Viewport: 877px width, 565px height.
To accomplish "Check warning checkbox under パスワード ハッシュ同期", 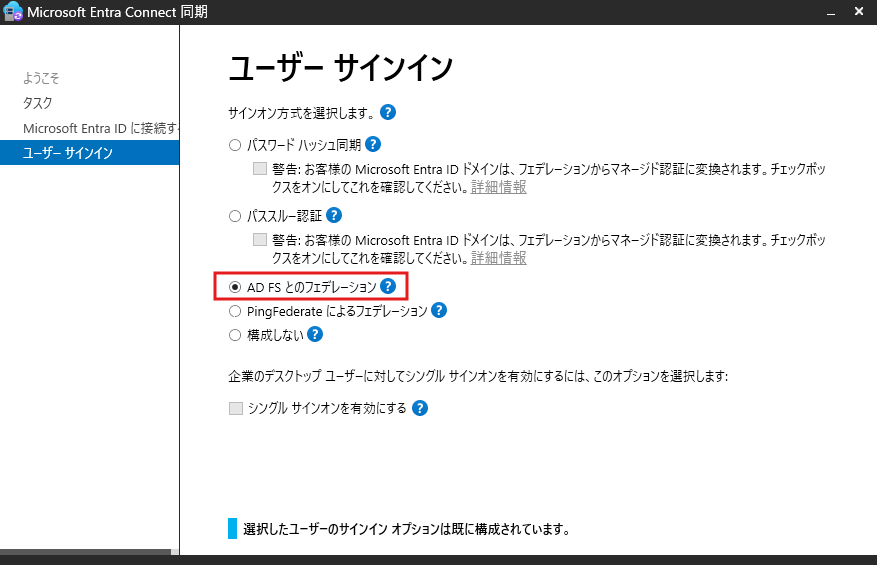I will [x=260, y=169].
